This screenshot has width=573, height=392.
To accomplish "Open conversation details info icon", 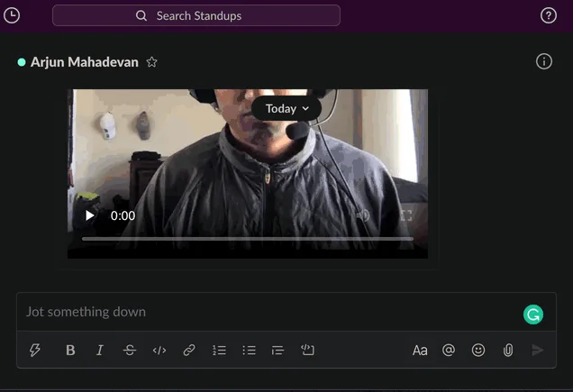I will [x=544, y=61].
